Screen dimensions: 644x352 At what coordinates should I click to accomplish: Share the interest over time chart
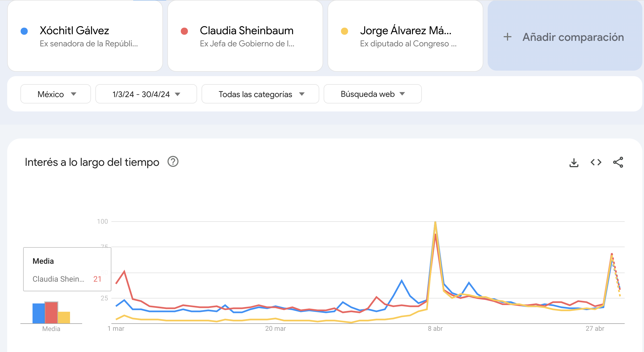click(x=618, y=162)
